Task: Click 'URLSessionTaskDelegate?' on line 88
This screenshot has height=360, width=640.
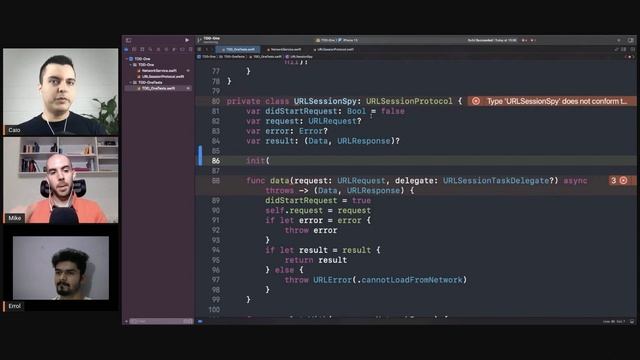Action: pyautogui.click(x=498, y=180)
